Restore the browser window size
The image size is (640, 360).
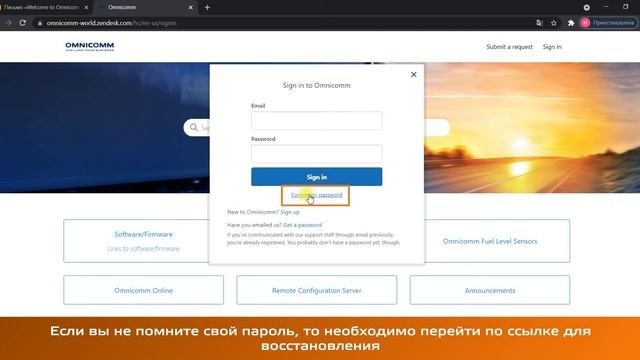point(626,7)
